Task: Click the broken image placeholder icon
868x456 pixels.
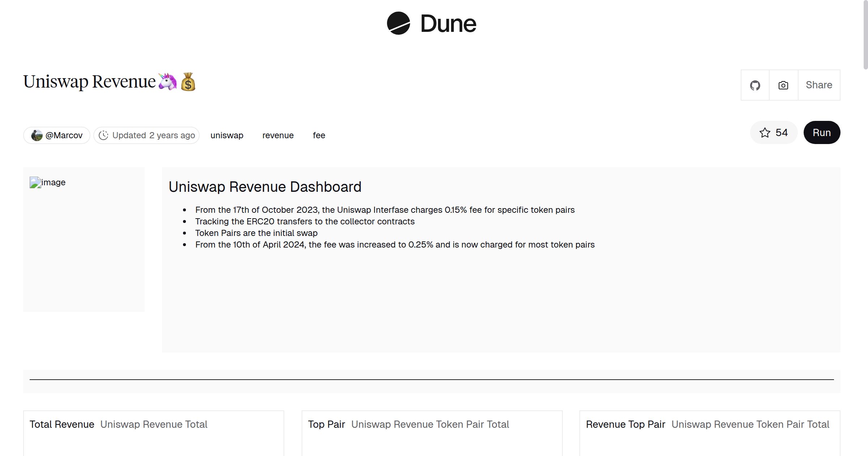Action: click(35, 182)
